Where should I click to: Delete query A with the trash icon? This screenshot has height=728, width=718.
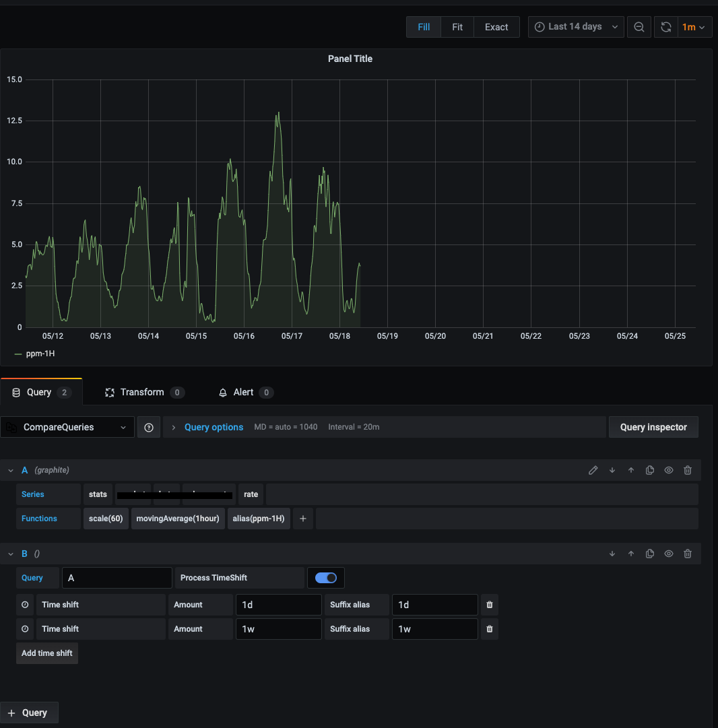[687, 470]
